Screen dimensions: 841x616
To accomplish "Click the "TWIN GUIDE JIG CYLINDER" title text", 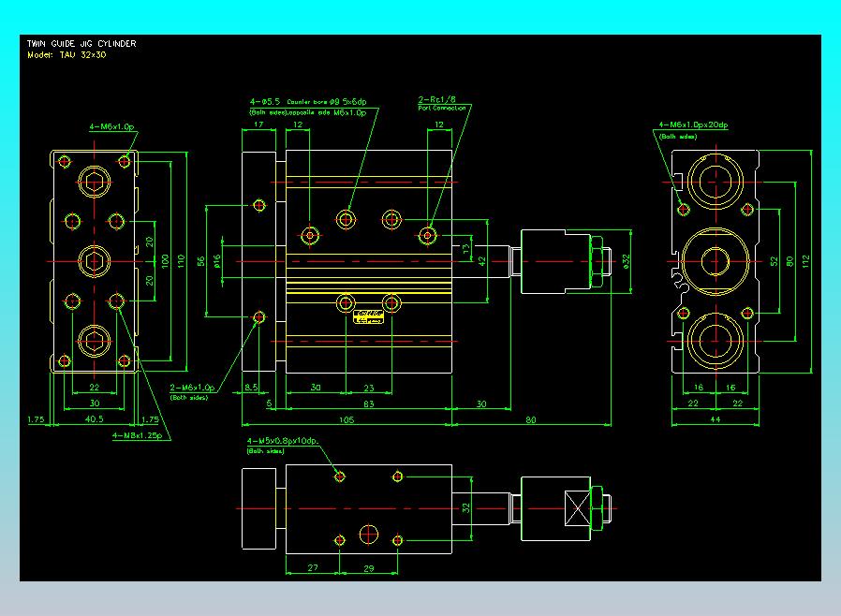I will (81, 43).
